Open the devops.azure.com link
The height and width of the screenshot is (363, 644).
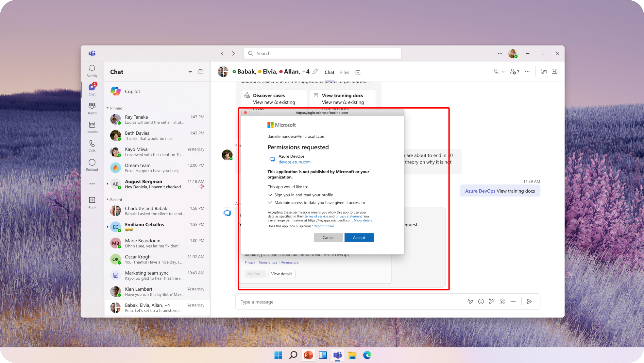click(294, 162)
